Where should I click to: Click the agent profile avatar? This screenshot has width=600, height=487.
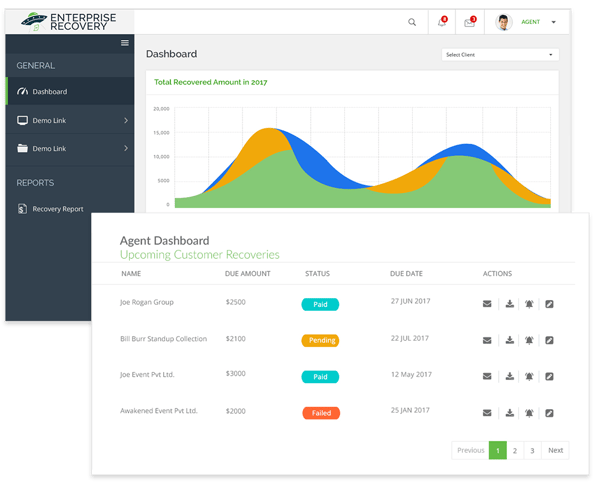[504, 22]
